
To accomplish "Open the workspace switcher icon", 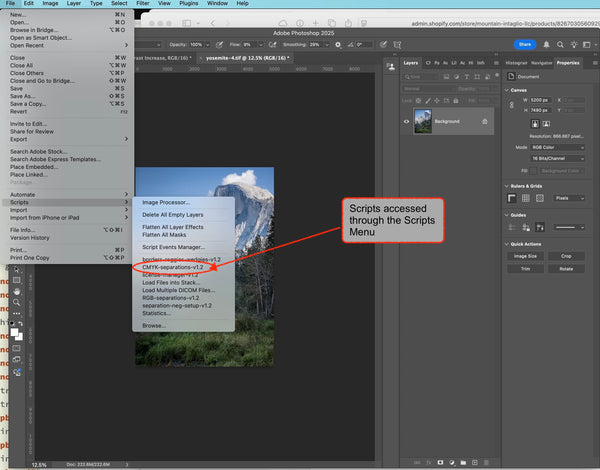I will pyautogui.click(x=586, y=45).
